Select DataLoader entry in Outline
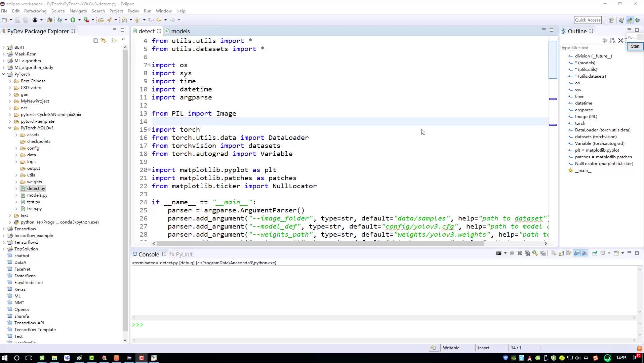 click(602, 130)
